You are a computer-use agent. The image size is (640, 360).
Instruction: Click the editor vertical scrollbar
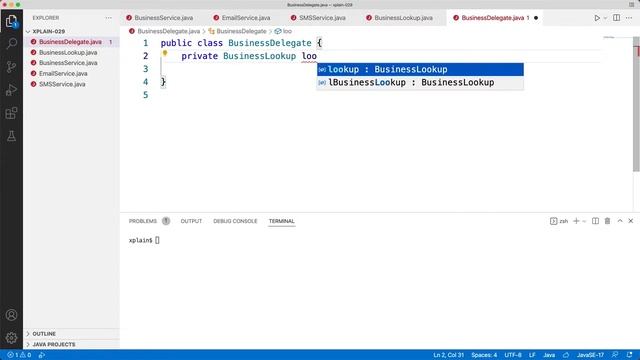point(636,104)
